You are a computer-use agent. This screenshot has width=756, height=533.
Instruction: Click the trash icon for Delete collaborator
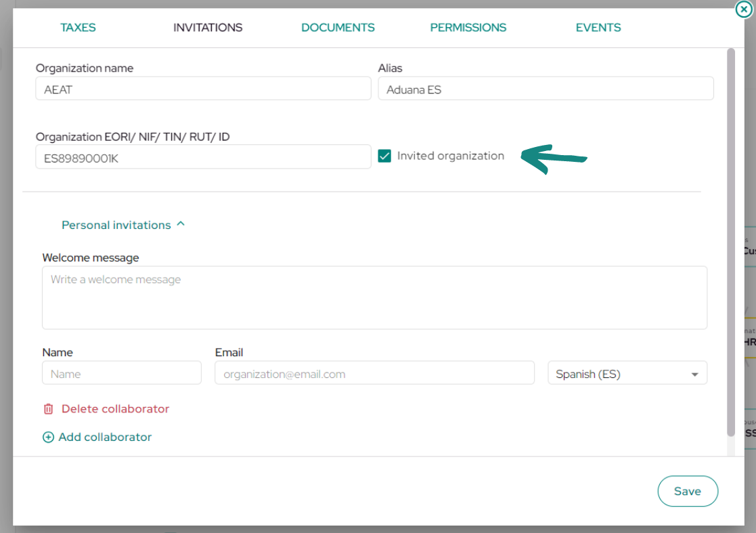click(x=48, y=409)
